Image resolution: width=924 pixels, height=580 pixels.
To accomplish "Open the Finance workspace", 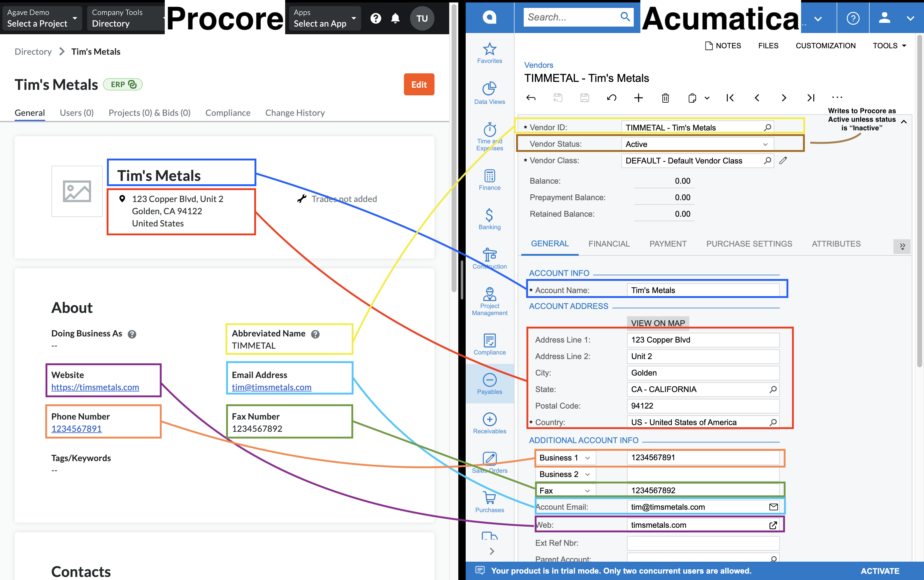I will tap(490, 180).
